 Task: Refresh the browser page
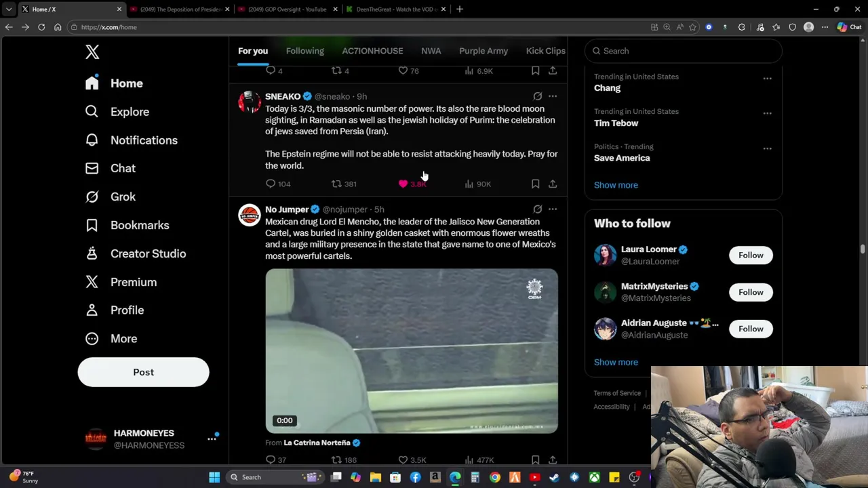pos(41,27)
